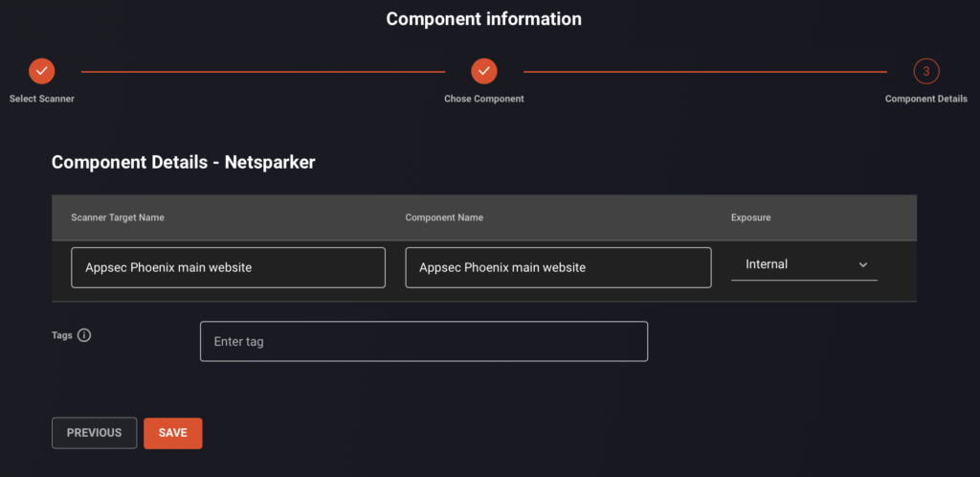The height and width of the screenshot is (477, 980).
Task: Click the Scanner Target Name column header
Action: click(118, 217)
